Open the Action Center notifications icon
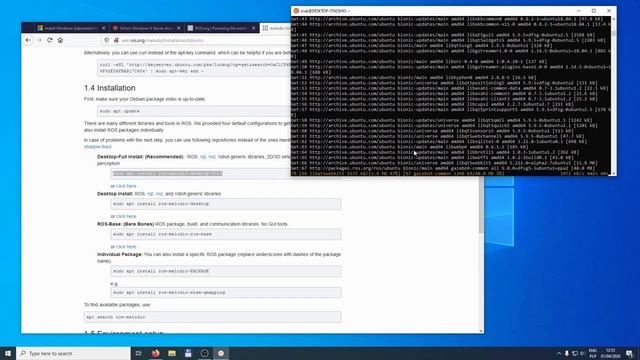 [629, 353]
